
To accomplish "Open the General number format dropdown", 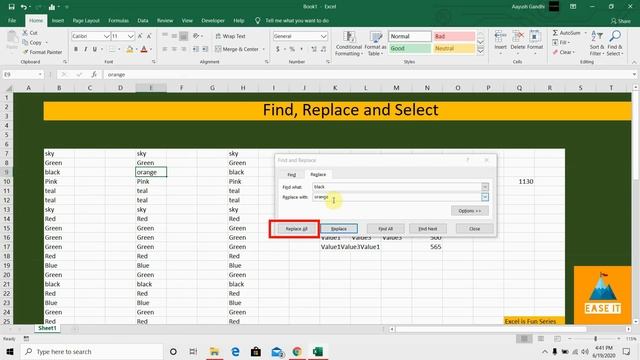I will 323,36.
